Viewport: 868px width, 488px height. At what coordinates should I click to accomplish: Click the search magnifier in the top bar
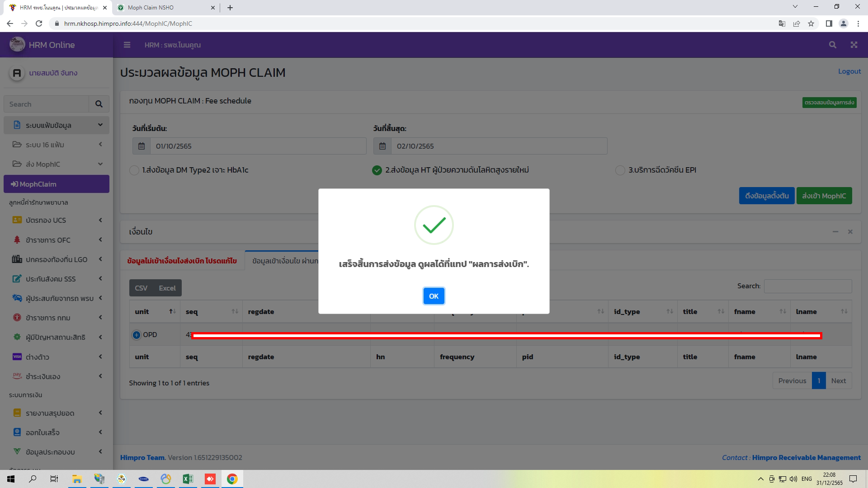tap(833, 45)
